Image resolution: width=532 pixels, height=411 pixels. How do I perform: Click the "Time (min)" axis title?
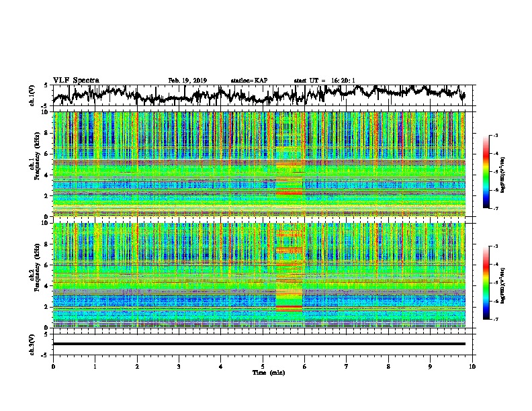point(269,373)
